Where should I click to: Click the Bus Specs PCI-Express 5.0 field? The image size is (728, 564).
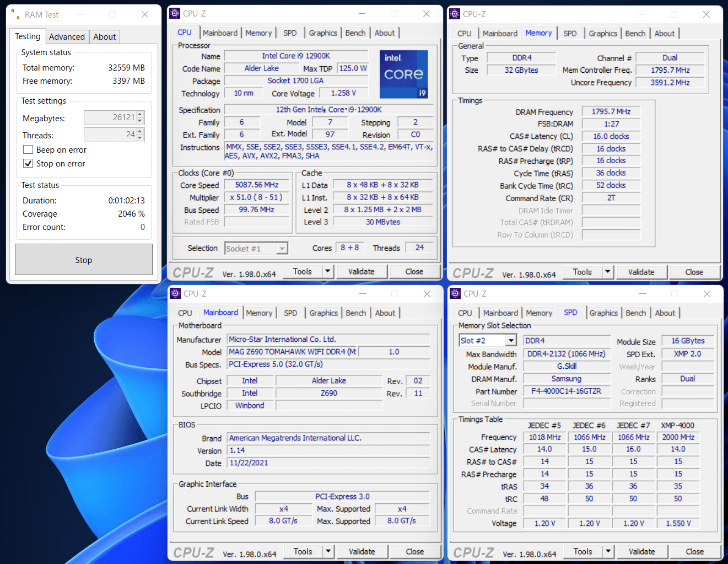(x=328, y=364)
